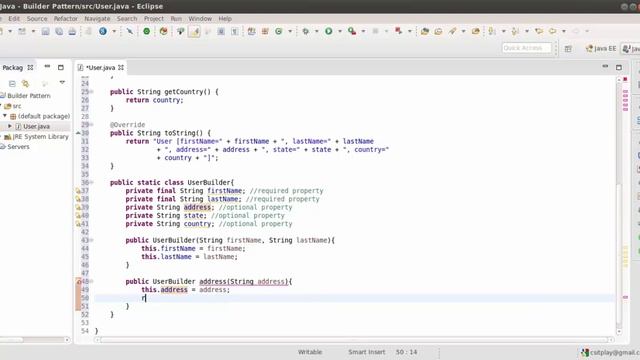Click the Search pencil icon in the toolbar
This screenshot has height=360, width=640.
(452, 31)
